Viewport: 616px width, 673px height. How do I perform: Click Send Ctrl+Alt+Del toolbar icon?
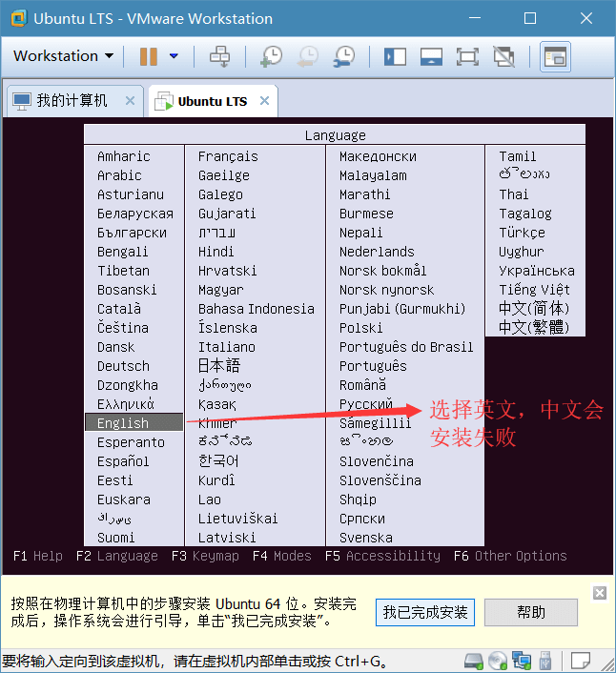click(219, 56)
